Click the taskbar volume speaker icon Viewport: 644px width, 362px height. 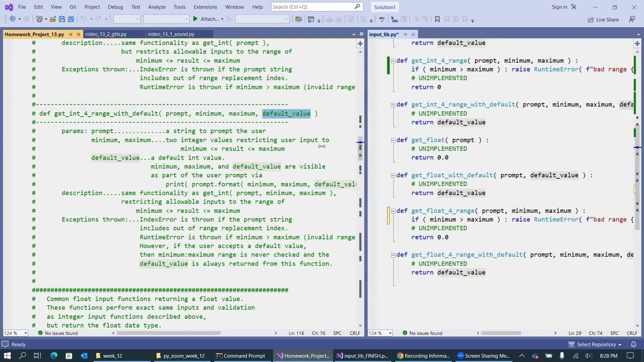588,356
